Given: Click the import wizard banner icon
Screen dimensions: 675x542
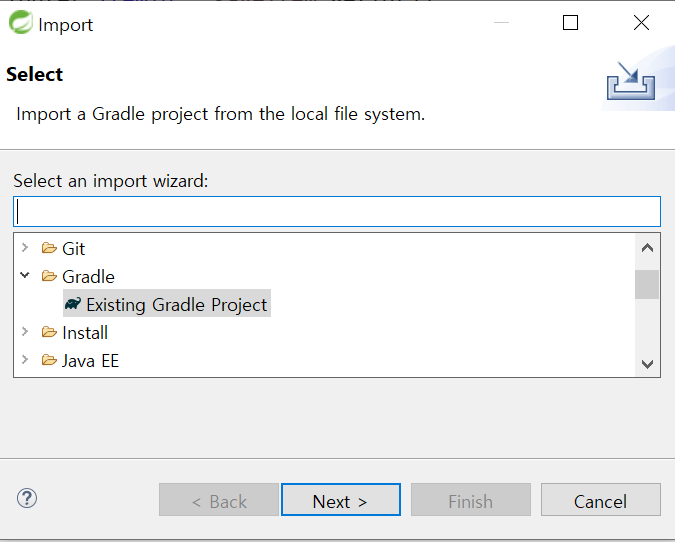Looking at the screenshot, I should coord(630,82).
